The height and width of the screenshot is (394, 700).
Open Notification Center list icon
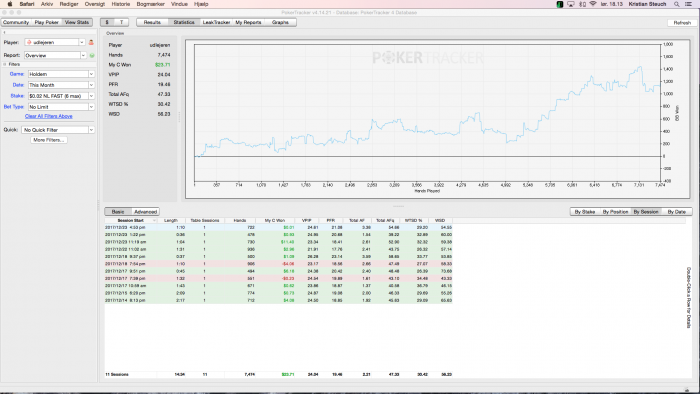tap(689, 4)
